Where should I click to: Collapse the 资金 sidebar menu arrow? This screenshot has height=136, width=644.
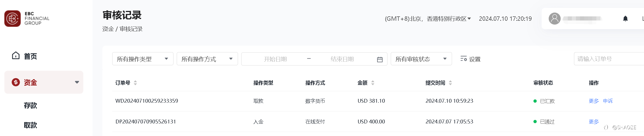tap(77, 82)
